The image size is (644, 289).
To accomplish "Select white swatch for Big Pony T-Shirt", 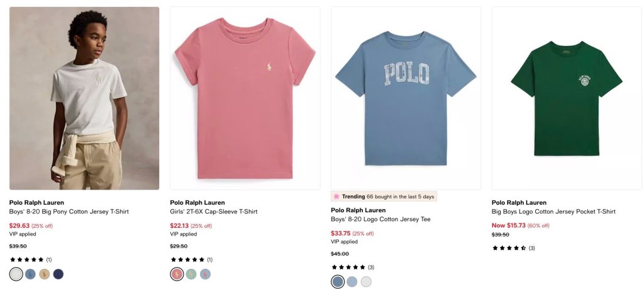I will [x=16, y=274].
